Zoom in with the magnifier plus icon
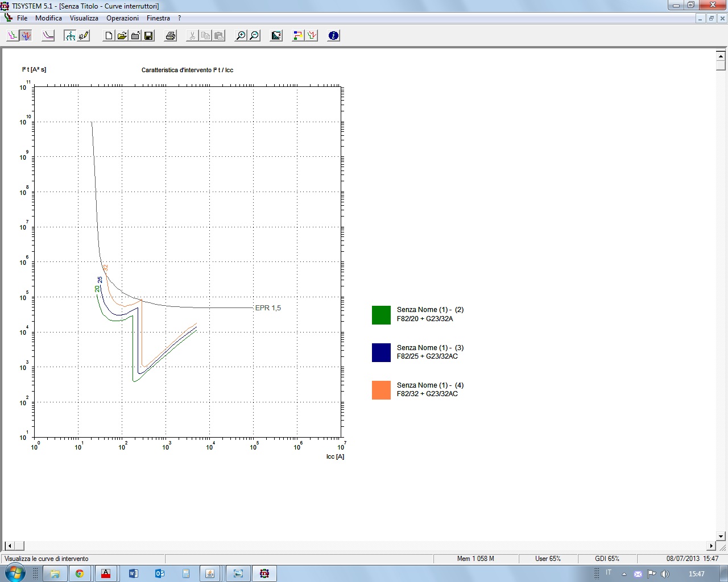This screenshot has height=582, width=728. click(241, 36)
